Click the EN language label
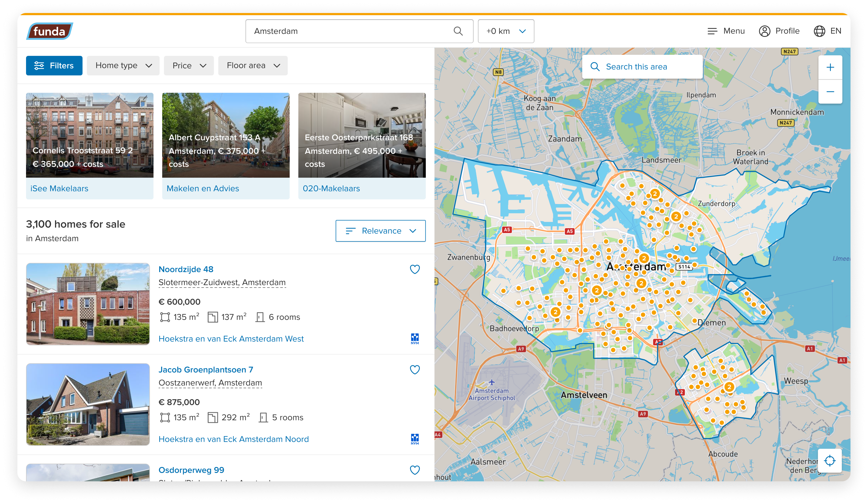Viewport: 868px width, 503px height. [x=836, y=31]
